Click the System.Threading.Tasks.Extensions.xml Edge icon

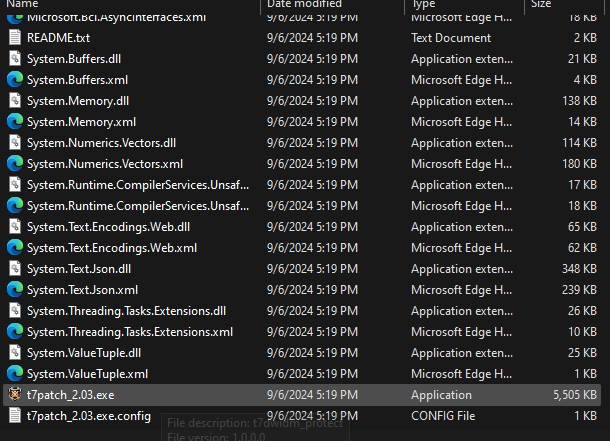pyautogui.click(x=15, y=331)
